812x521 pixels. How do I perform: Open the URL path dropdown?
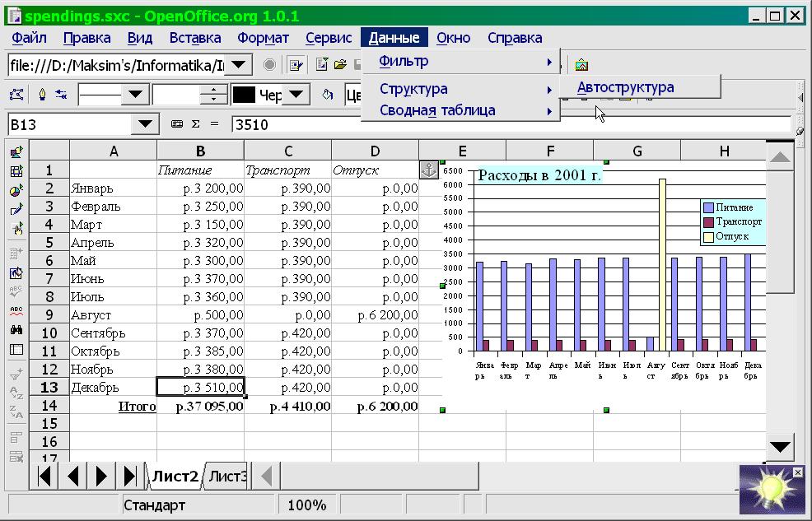239,64
